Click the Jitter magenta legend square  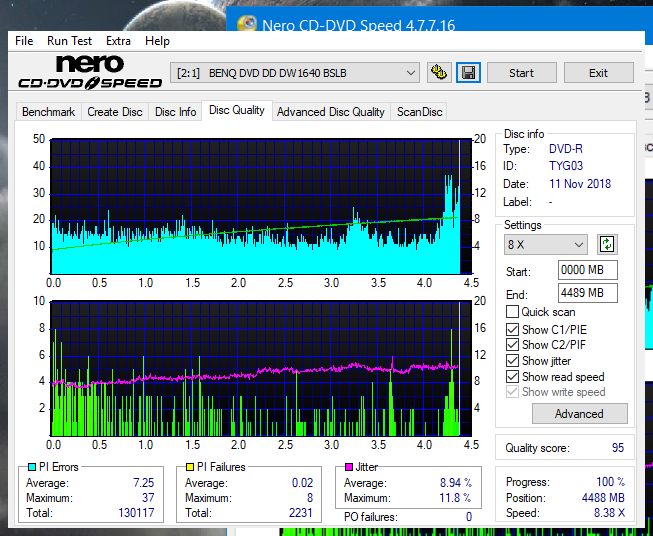pyautogui.click(x=349, y=467)
